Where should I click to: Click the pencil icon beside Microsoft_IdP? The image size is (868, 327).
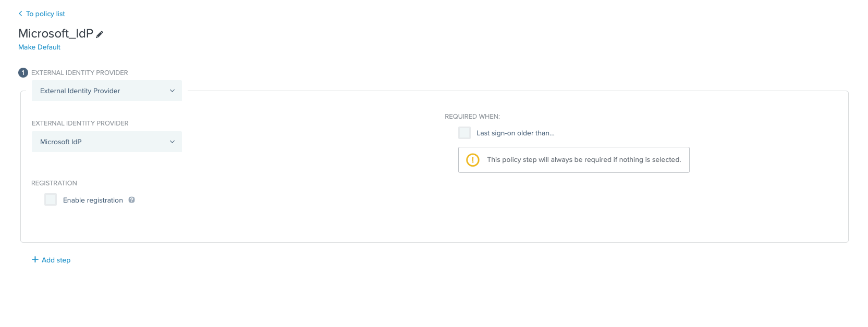click(x=100, y=34)
